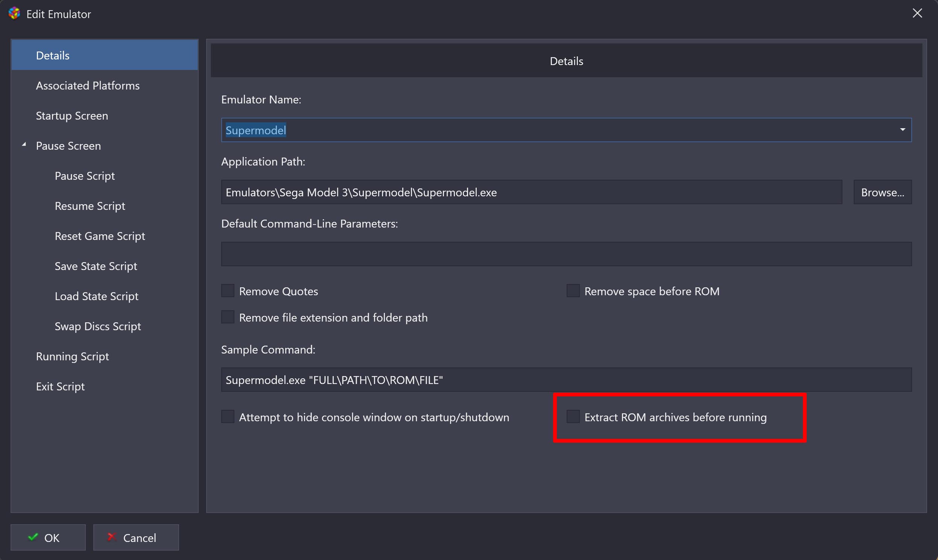Click the Sample Command label
The width and height of the screenshot is (938, 560).
268,349
